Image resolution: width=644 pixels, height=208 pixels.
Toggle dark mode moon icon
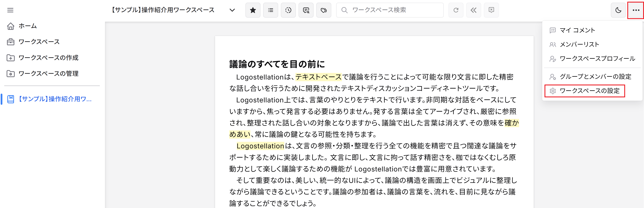618,10
